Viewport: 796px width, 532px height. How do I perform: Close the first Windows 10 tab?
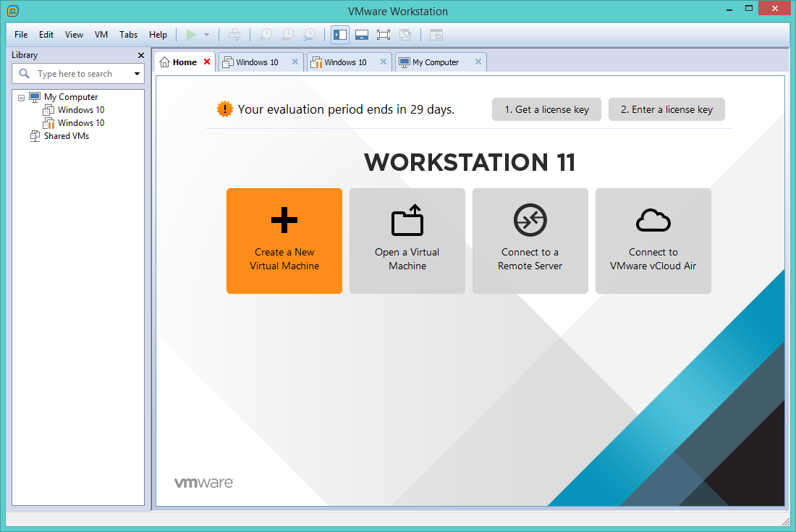(x=295, y=62)
